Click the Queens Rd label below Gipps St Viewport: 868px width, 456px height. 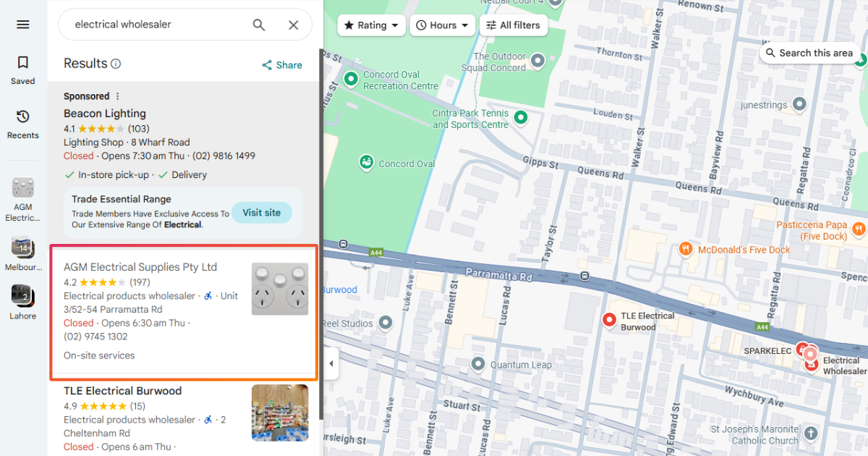coord(600,174)
